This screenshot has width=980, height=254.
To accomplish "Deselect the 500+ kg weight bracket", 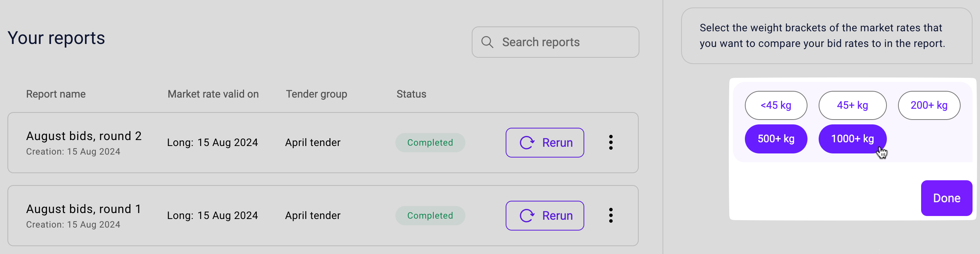I will tap(776, 139).
